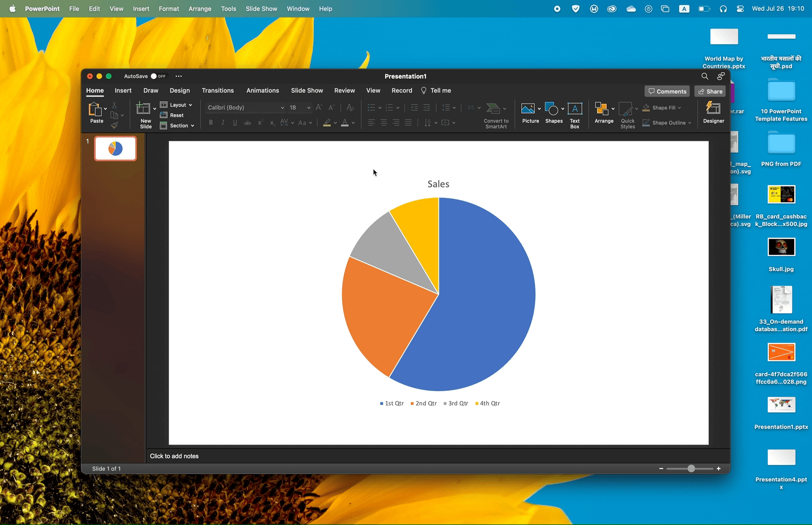Toggle Italic formatting
Screen dimensions: 812x525
(x=223, y=123)
